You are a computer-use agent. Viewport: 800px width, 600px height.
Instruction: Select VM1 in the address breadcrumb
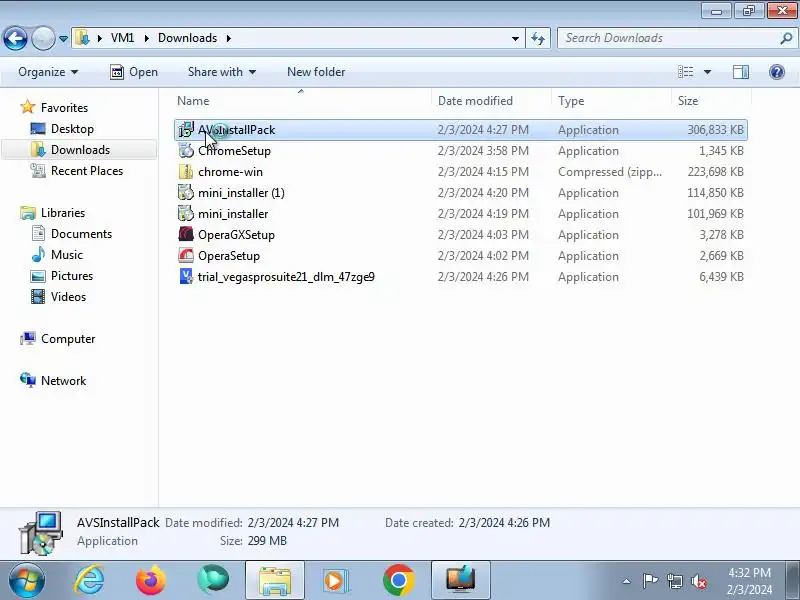122,38
